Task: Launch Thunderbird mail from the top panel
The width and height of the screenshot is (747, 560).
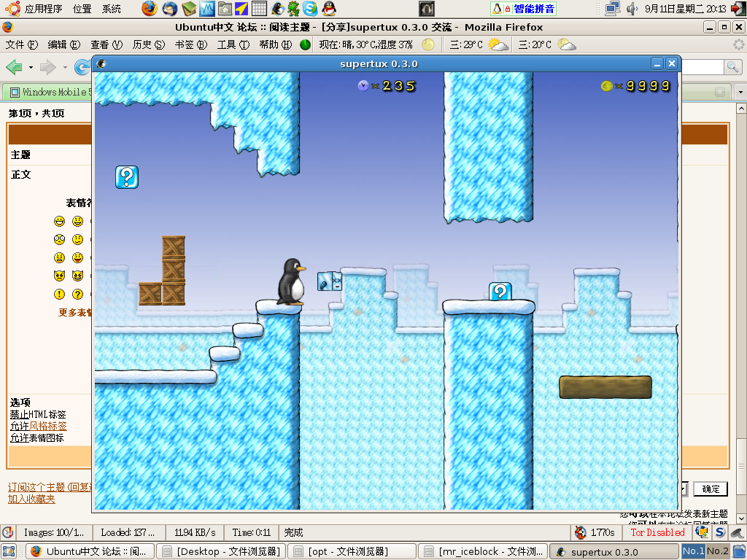Action: pos(169,8)
